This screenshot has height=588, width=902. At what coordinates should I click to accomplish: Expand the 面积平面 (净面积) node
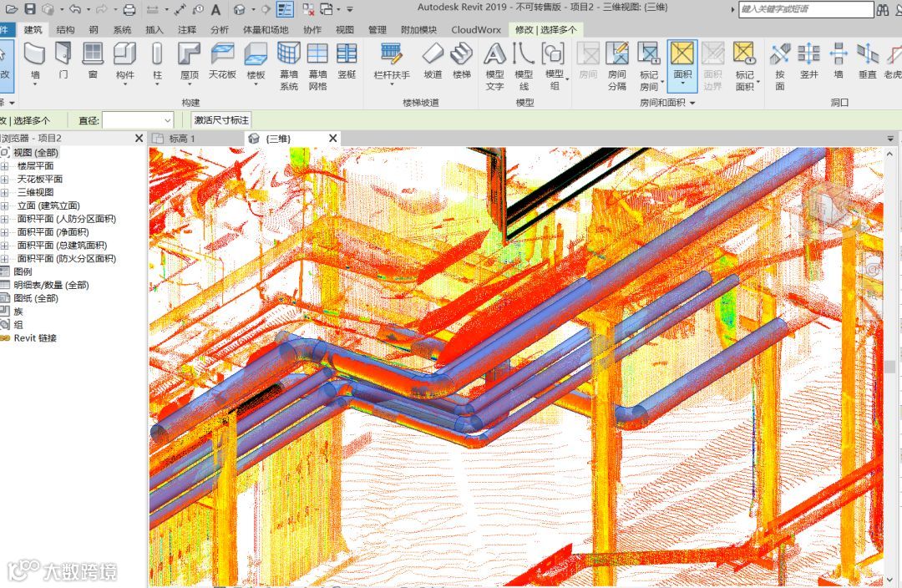(x=5, y=232)
